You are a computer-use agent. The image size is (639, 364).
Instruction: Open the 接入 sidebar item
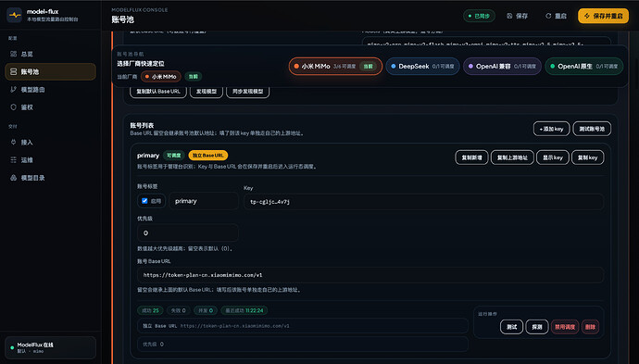[51, 143]
